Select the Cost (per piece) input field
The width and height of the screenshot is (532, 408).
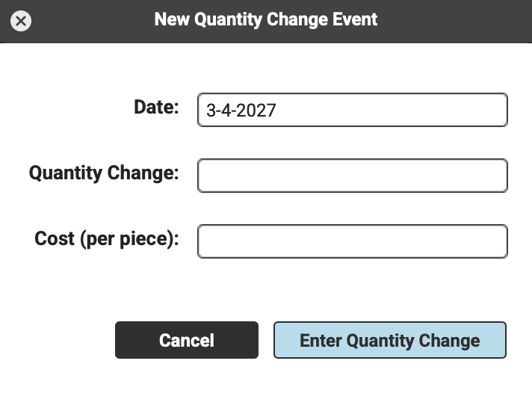click(x=352, y=241)
